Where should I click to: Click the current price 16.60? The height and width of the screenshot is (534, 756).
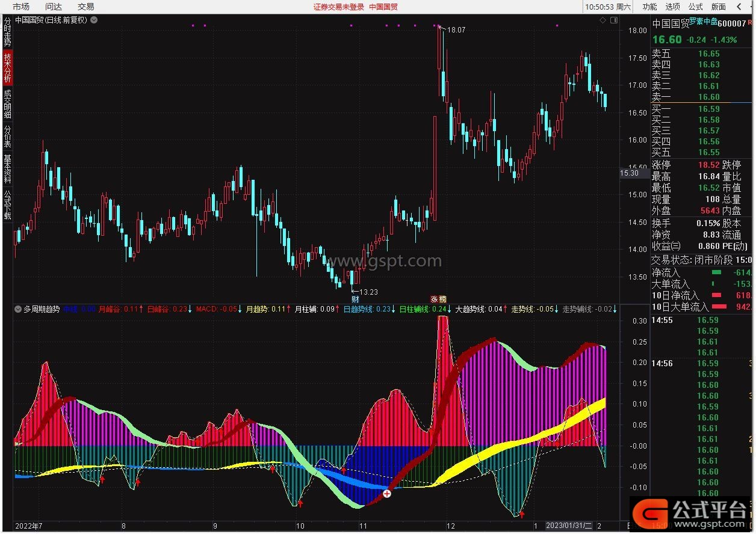tap(667, 39)
